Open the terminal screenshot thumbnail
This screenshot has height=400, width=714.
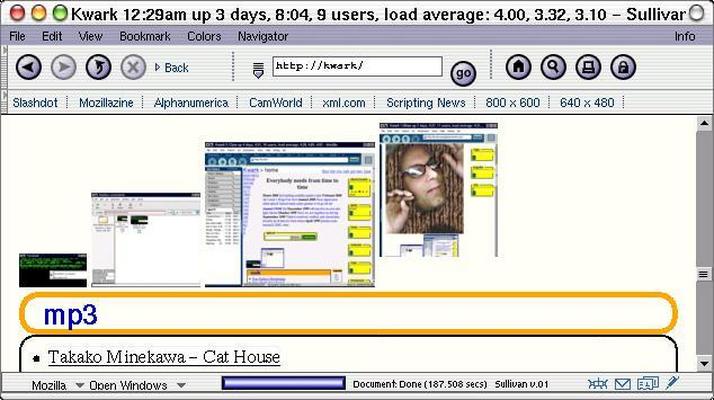coord(53,270)
